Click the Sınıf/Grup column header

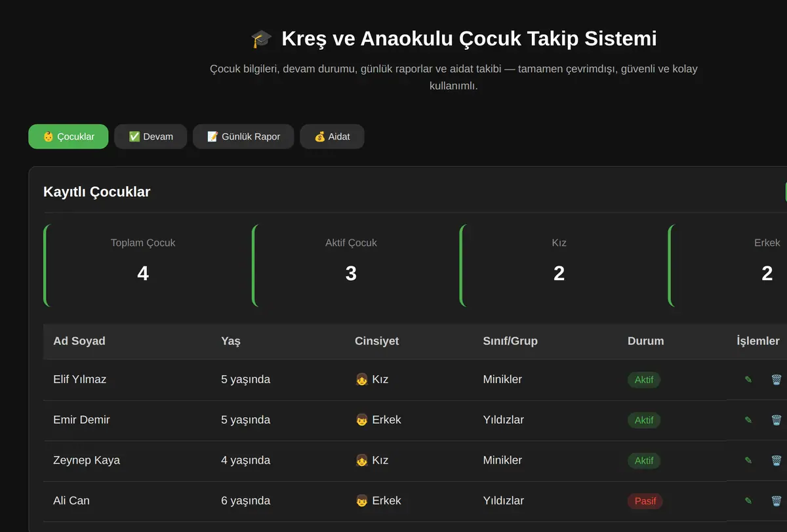tap(510, 341)
